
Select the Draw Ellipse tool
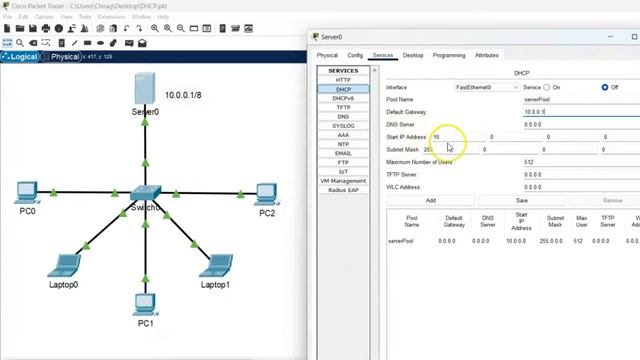pos(100,43)
